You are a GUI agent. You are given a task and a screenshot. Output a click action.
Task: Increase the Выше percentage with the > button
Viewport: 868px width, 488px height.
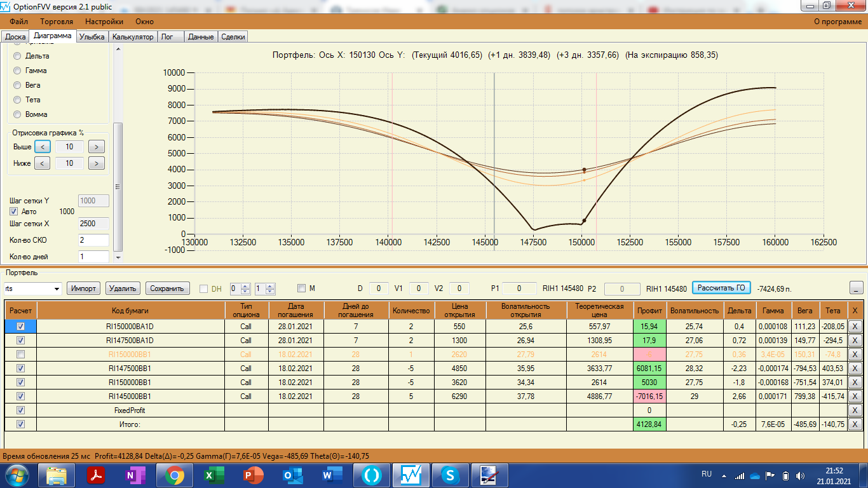coord(96,147)
